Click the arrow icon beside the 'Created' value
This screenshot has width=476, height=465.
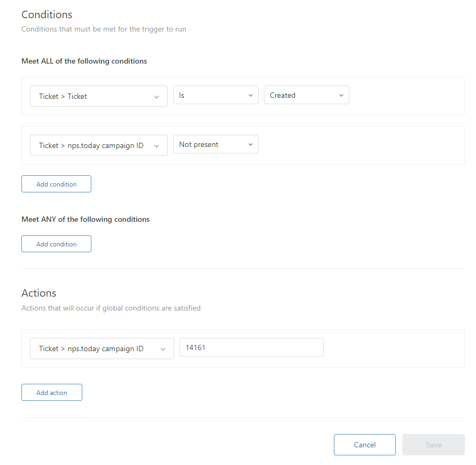point(341,96)
